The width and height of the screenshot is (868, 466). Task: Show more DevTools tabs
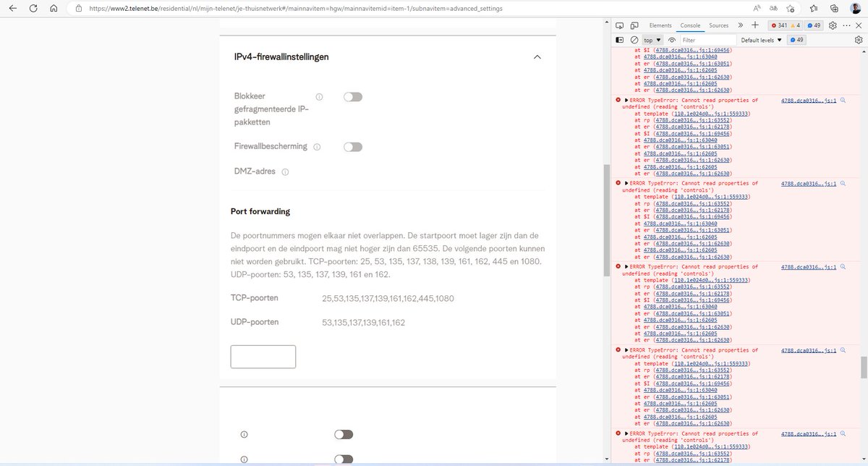(741, 25)
